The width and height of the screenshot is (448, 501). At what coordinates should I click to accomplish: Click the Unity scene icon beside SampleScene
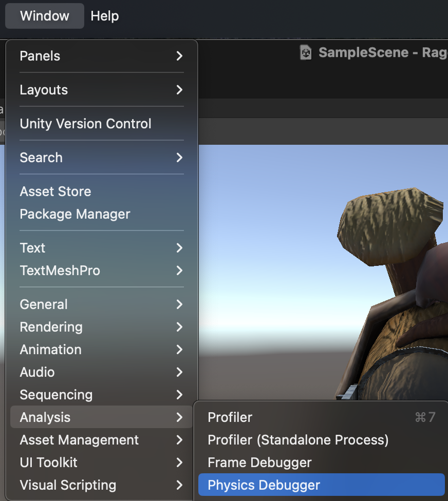tap(306, 52)
